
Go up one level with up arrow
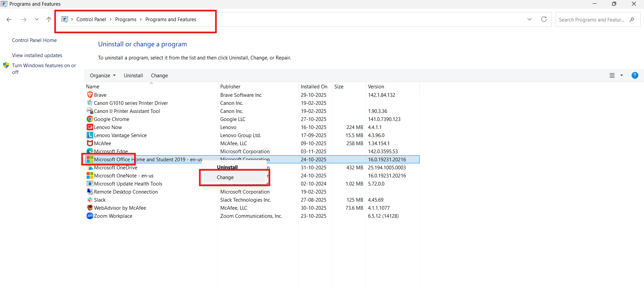(49, 19)
